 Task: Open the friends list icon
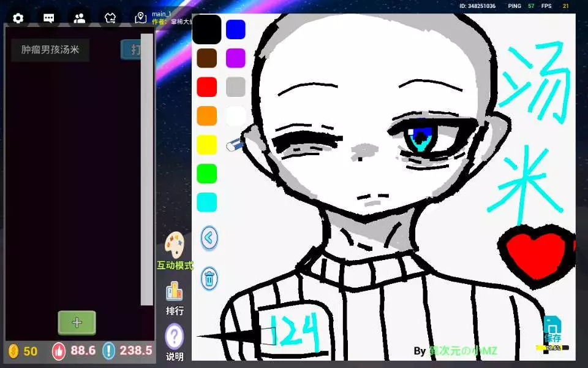pyautogui.click(x=80, y=18)
